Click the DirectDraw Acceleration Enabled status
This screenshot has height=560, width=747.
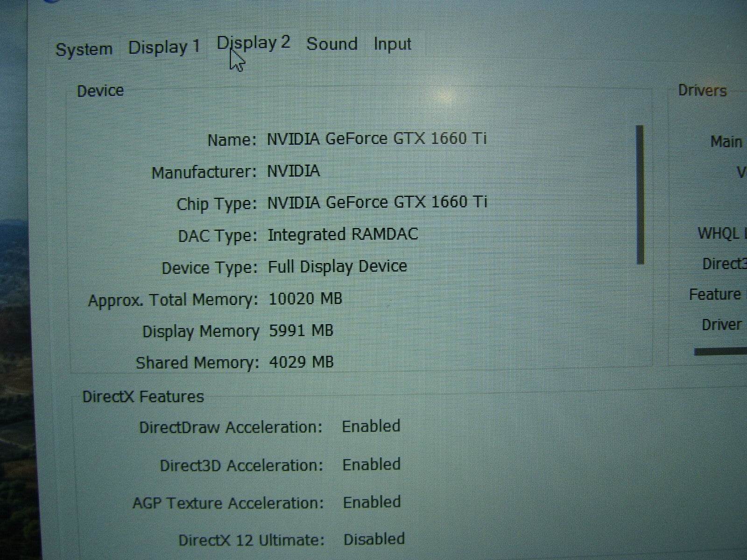[x=371, y=426]
